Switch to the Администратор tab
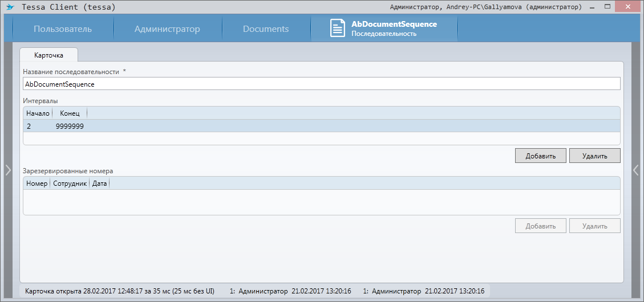This screenshot has height=302, width=644. 167,29
